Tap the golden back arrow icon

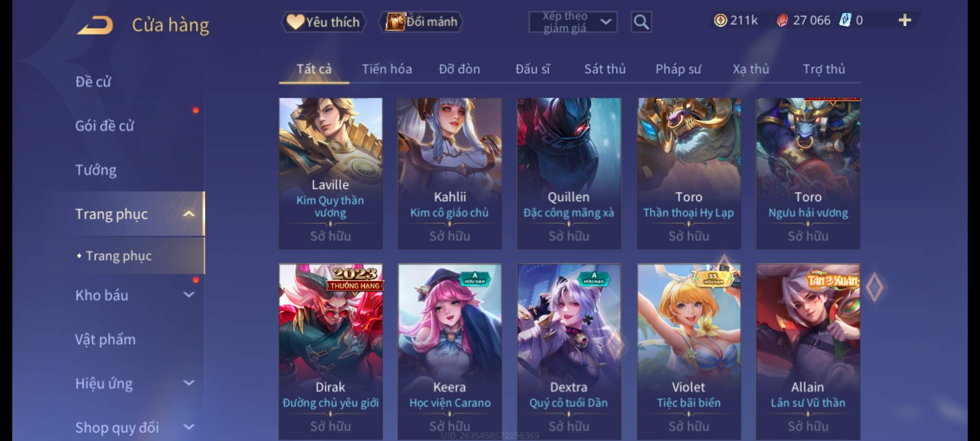click(x=95, y=25)
